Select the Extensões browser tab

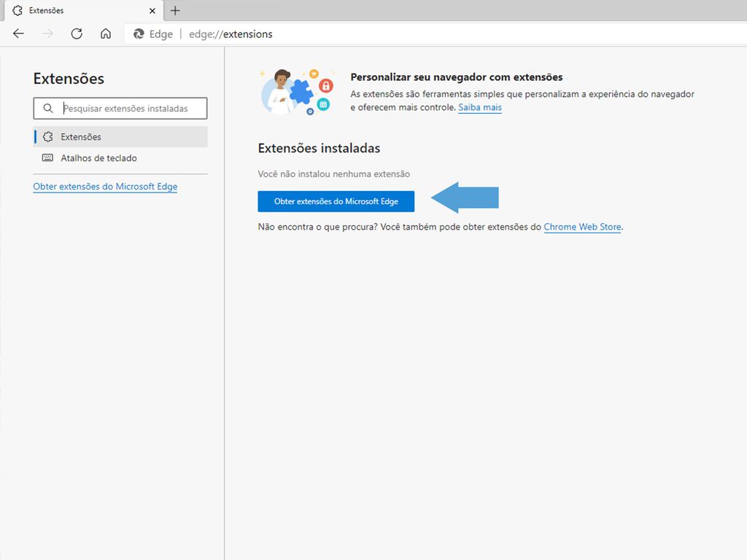click(x=85, y=10)
